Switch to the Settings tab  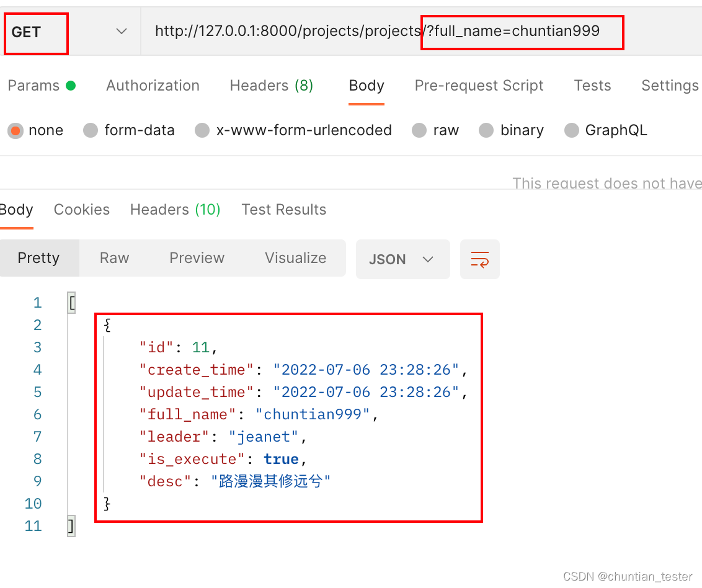tap(669, 85)
